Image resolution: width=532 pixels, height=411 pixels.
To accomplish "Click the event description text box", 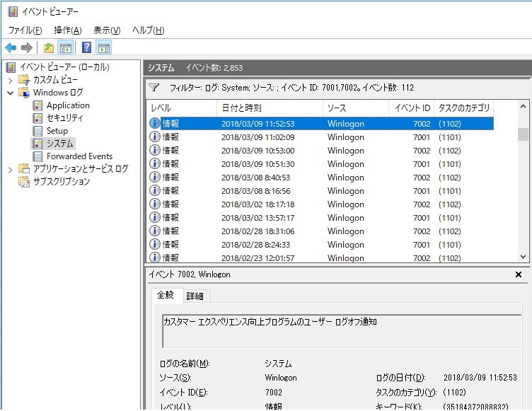I will pyautogui.click(x=342, y=331).
